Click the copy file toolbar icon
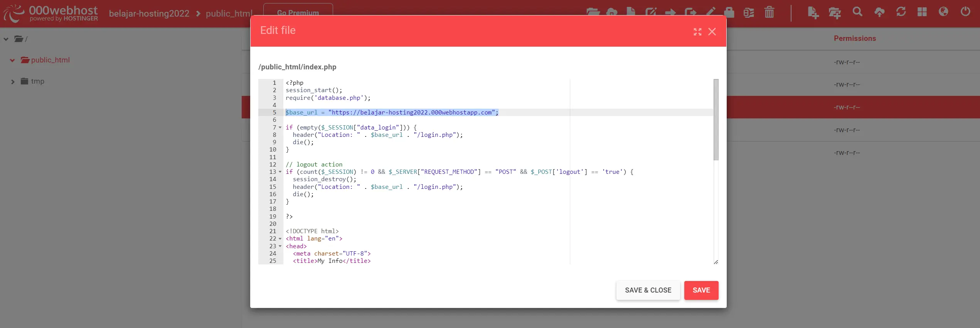 pos(690,12)
